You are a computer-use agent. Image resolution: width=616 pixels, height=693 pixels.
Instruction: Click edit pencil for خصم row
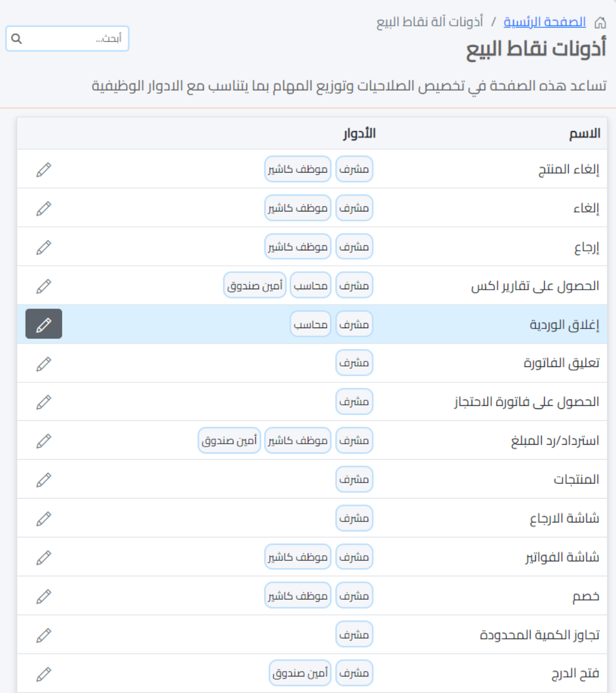click(x=44, y=596)
